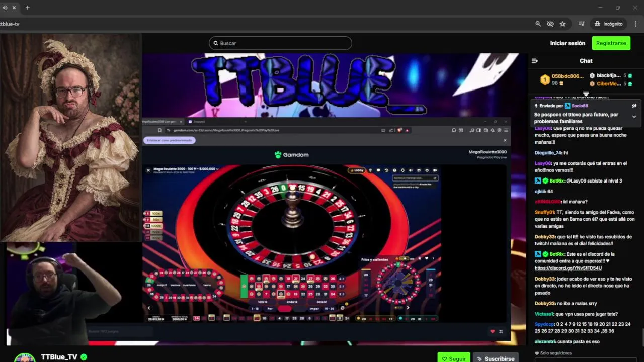Expand the gift leaderboard with the down handle
The width and height of the screenshot is (644, 362).
(x=586, y=94)
